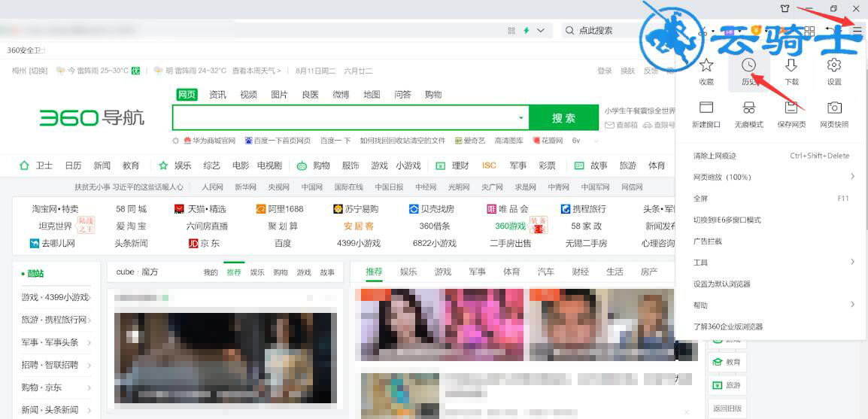Click 梅州 [切换] city switch
This screenshot has width=868, height=419.
tap(30, 71)
